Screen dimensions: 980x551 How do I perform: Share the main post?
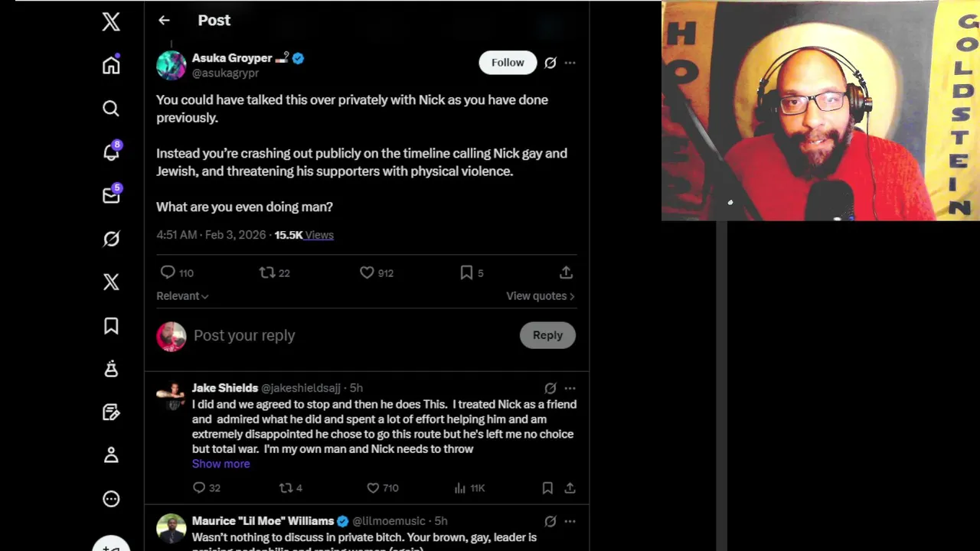[x=566, y=272]
